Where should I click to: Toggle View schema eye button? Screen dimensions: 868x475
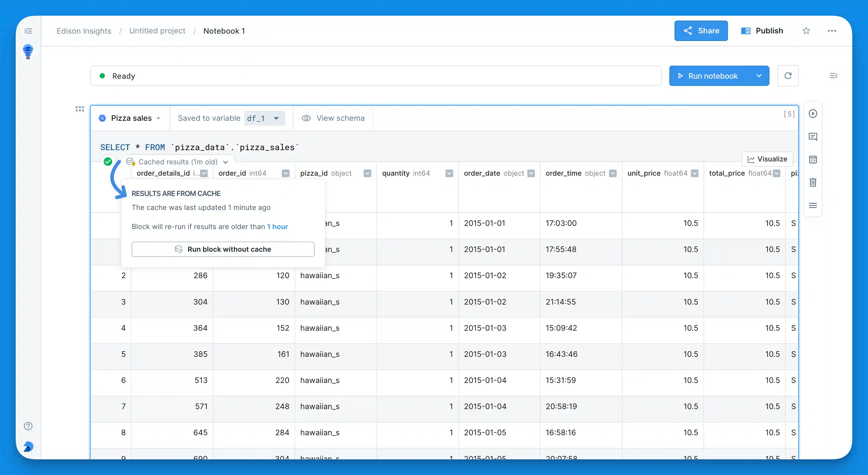click(x=333, y=118)
